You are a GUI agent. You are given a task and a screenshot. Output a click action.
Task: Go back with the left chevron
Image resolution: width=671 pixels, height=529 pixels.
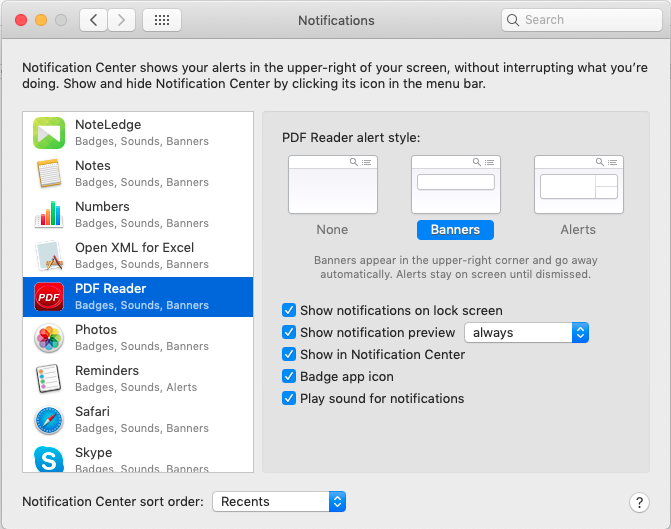tap(94, 20)
